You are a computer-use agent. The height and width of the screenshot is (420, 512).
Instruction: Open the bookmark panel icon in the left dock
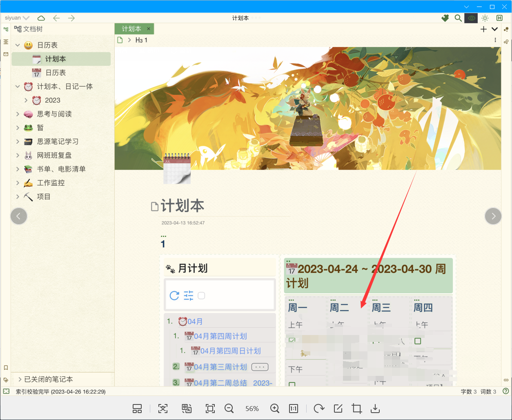click(x=6, y=368)
